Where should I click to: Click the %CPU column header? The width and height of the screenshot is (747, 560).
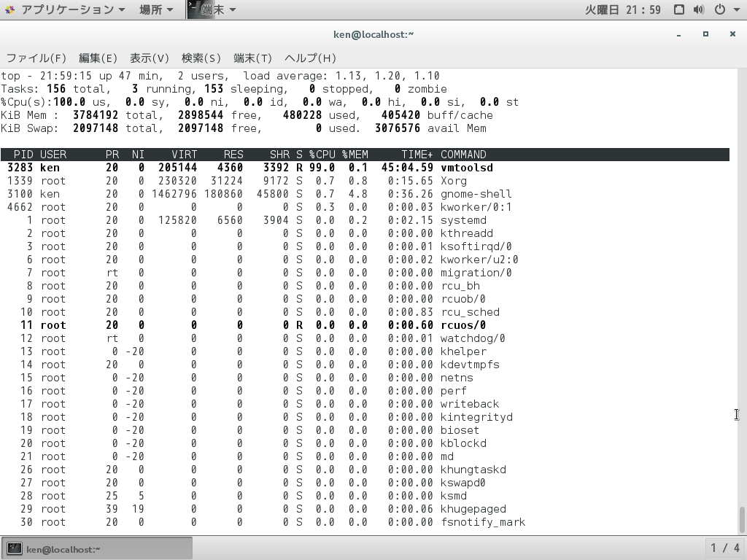click(x=322, y=155)
